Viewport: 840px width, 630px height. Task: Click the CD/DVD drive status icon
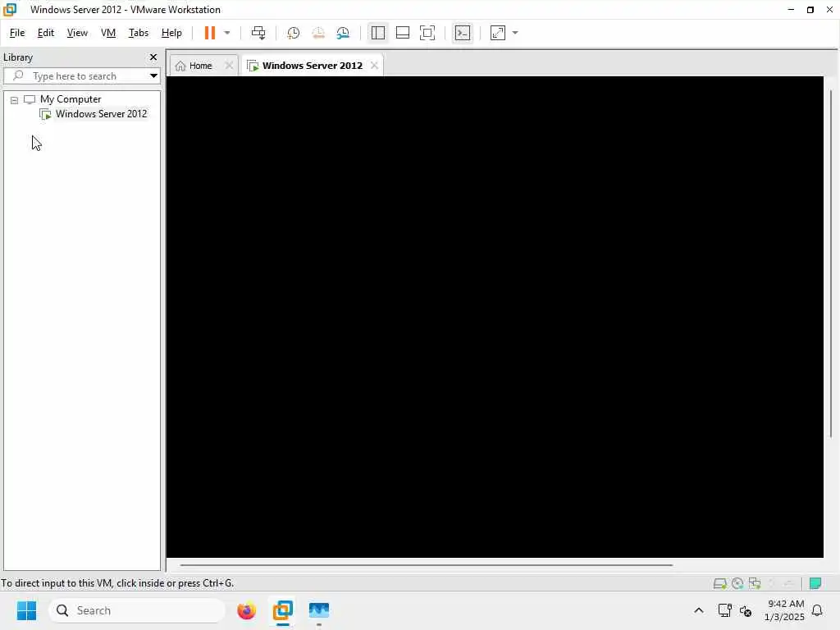click(x=737, y=583)
